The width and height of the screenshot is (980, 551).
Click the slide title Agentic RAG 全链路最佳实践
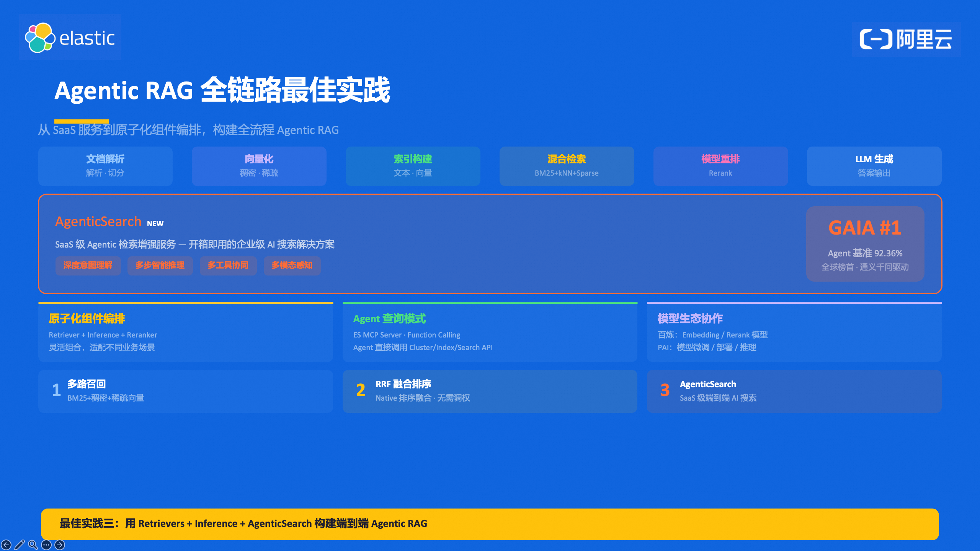(x=222, y=90)
